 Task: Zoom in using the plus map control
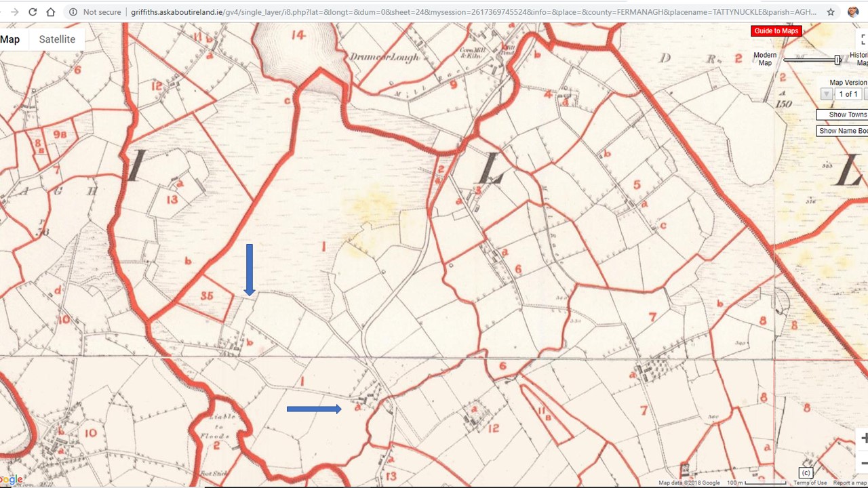click(x=865, y=439)
